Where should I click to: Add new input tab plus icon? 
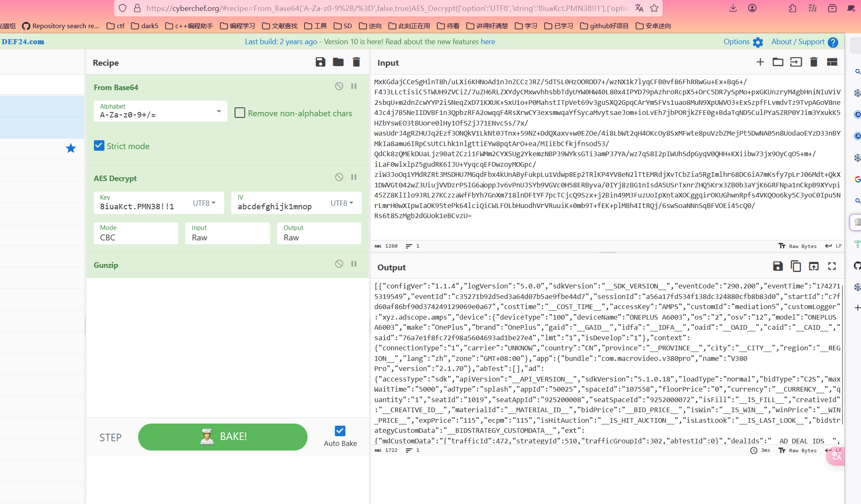click(x=760, y=62)
